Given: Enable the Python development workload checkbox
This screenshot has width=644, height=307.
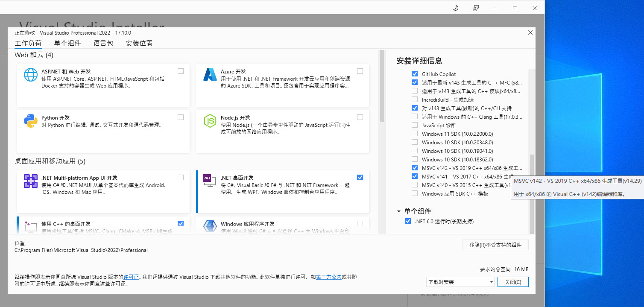Looking at the screenshot, I should (x=181, y=117).
